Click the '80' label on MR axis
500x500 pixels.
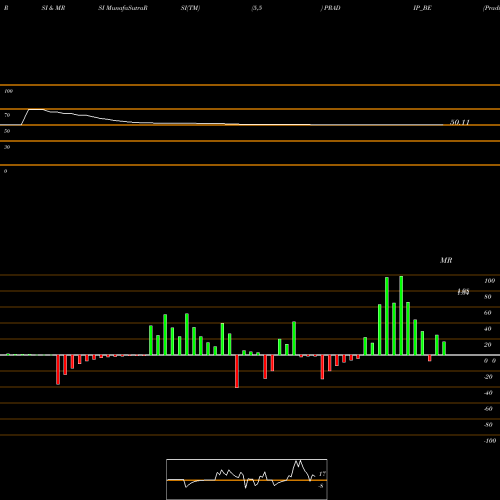tap(488, 297)
